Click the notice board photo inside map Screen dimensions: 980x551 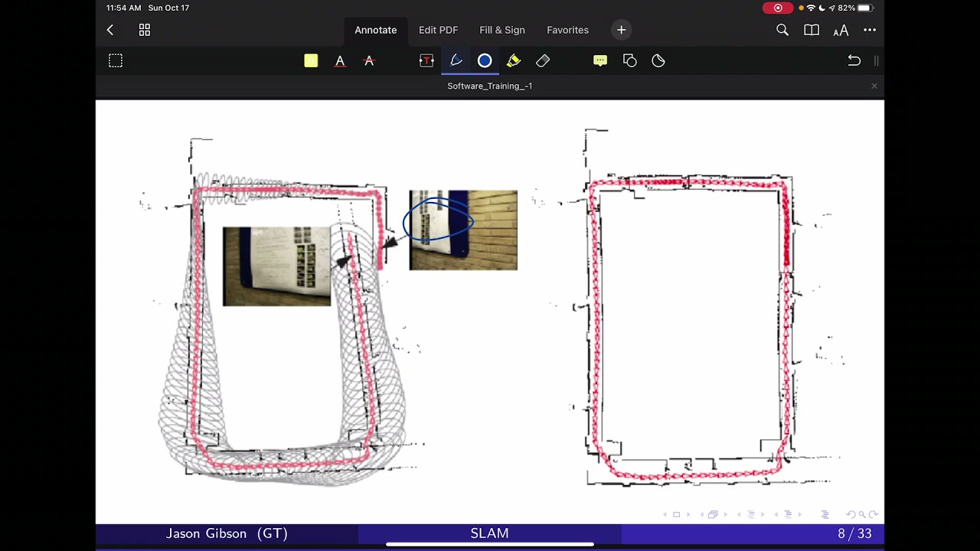pyautogui.click(x=276, y=266)
